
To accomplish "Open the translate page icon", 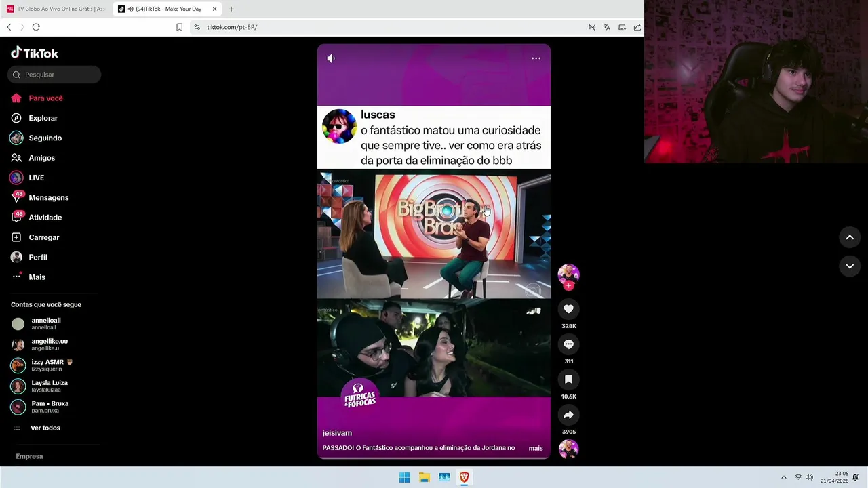I will (x=606, y=27).
